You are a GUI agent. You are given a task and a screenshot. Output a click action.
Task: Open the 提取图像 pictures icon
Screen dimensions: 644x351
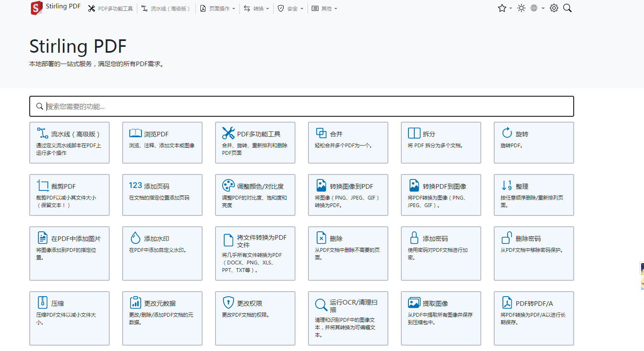coord(414,302)
